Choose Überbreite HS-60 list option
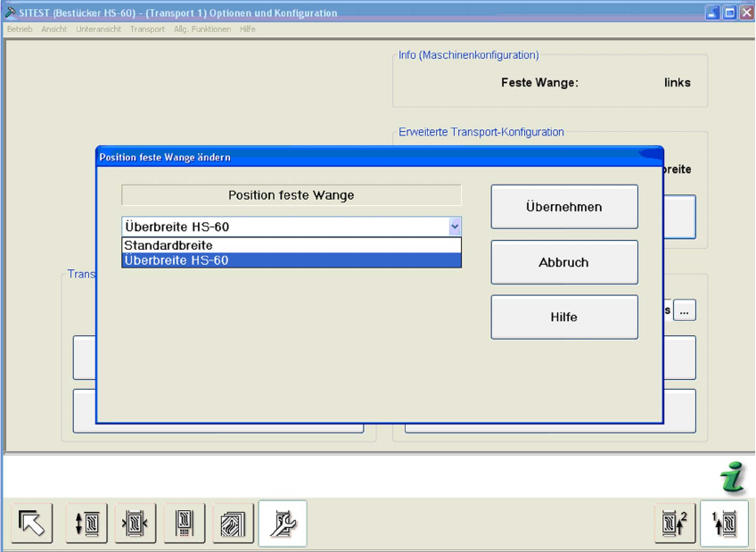The image size is (756, 552). (292, 260)
